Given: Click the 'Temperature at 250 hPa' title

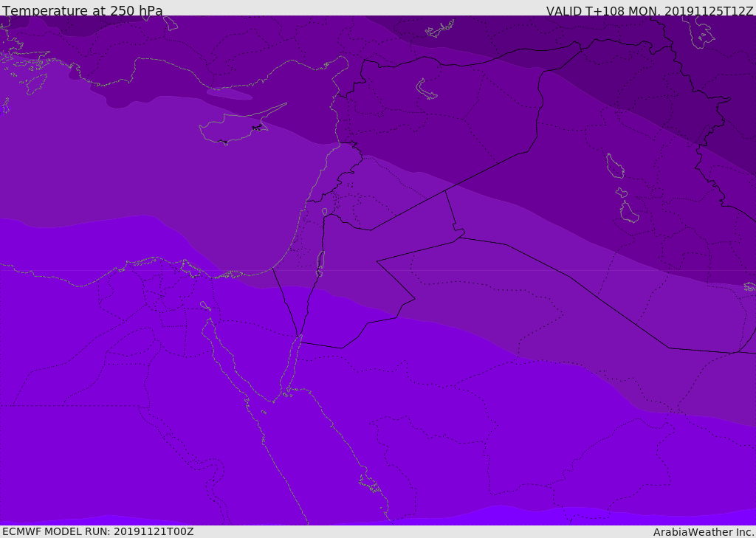Looking at the screenshot, I should coord(82,11).
